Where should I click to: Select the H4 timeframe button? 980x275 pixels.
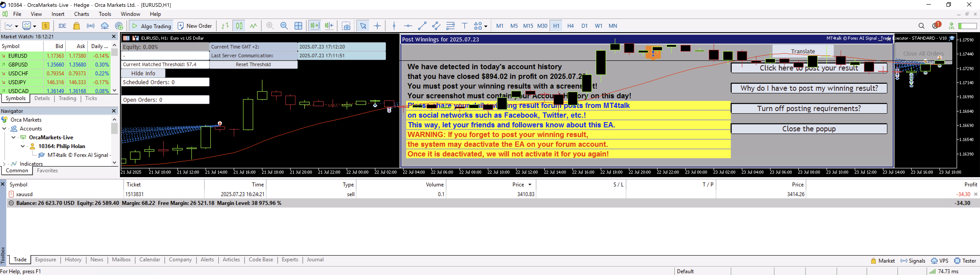click(570, 26)
